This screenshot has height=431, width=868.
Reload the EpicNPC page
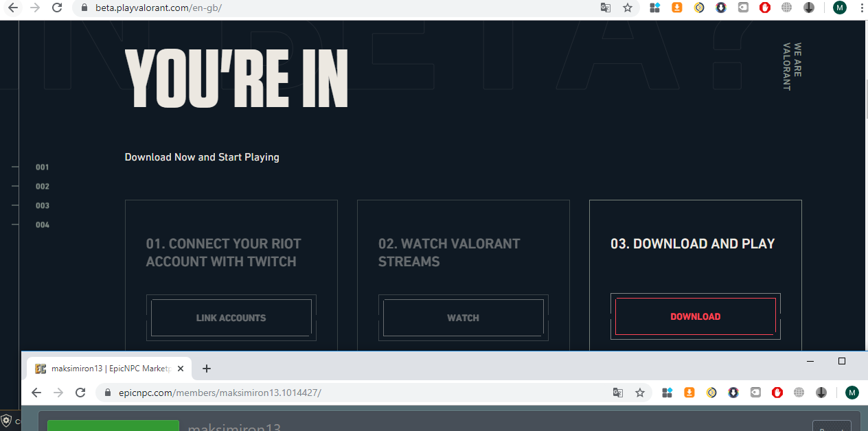pyautogui.click(x=80, y=393)
